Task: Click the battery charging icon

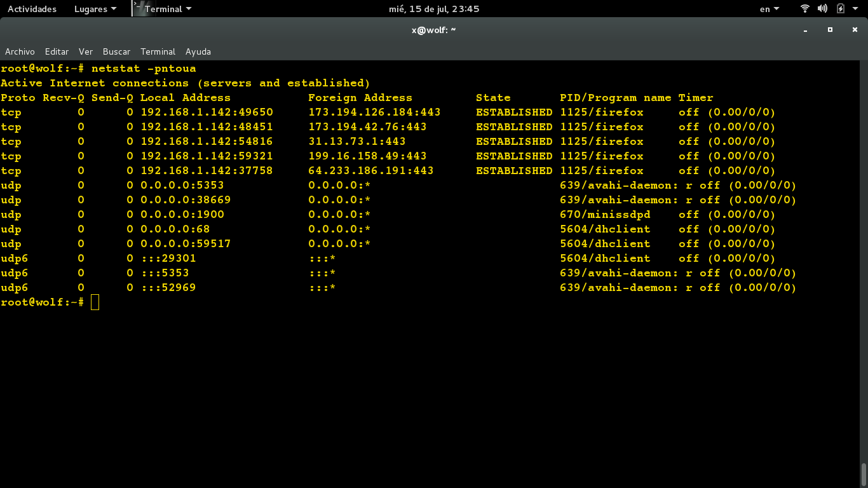Action: [x=841, y=9]
